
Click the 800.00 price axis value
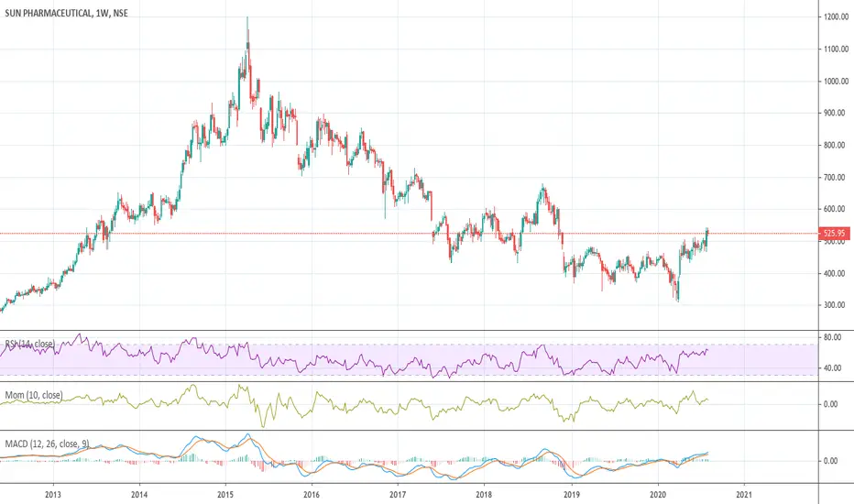pyautogui.click(x=835, y=145)
